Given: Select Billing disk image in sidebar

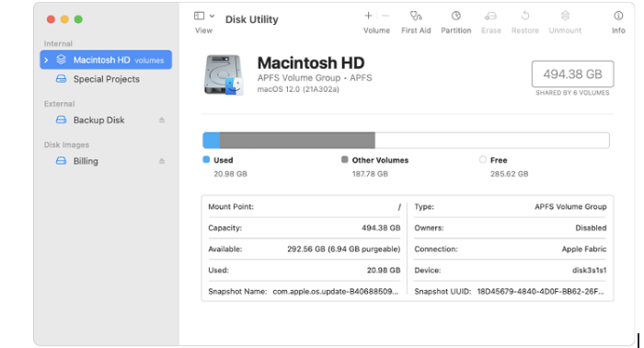Looking at the screenshot, I should point(86,161).
